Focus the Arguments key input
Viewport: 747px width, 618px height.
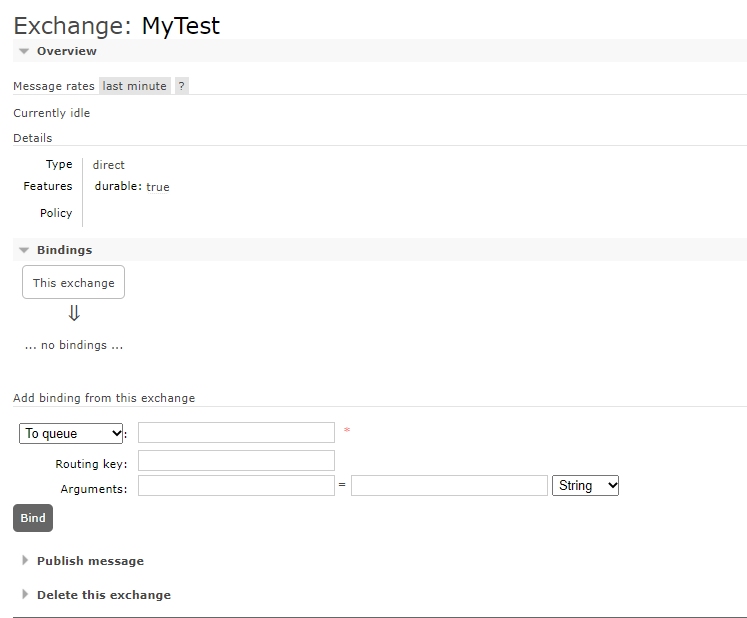[236, 486]
